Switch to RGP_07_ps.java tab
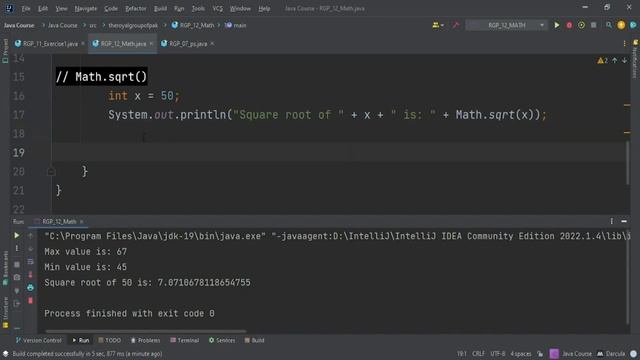Image resolution: width=640 pixels, height=360 pixels. pyautogui.click(x=188, y=44)
